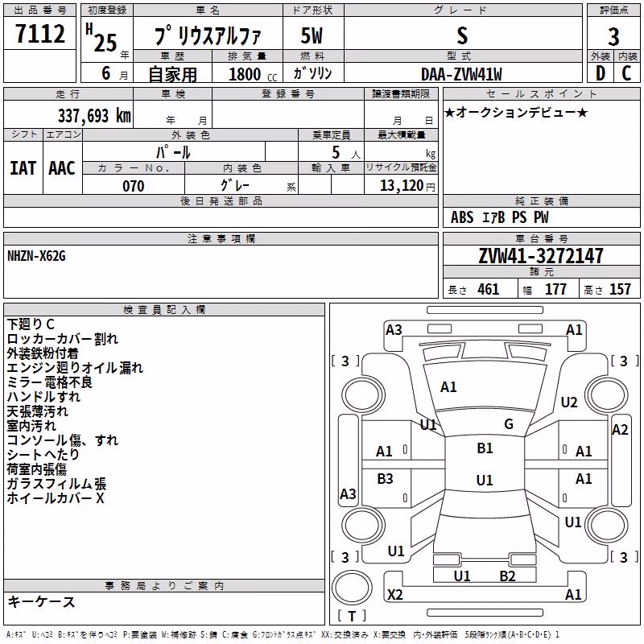The height and width of the screenshot is (644, 644).
Task: Click the note ミラー電格不良
Action: pyautogui.click(x=50, y=382)
